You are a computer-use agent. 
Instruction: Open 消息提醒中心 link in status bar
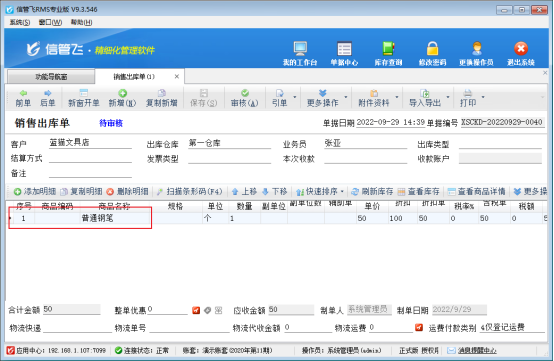coord(477,350)
